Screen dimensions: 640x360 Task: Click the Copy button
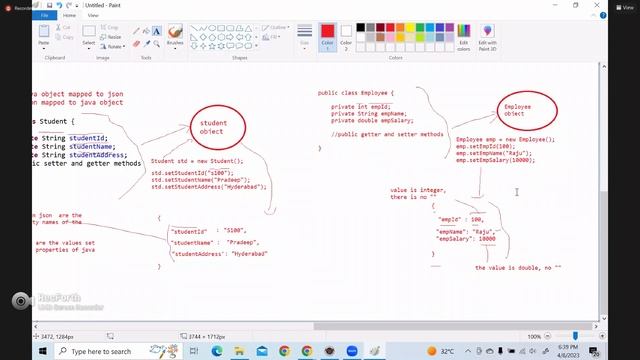point(64,37)
